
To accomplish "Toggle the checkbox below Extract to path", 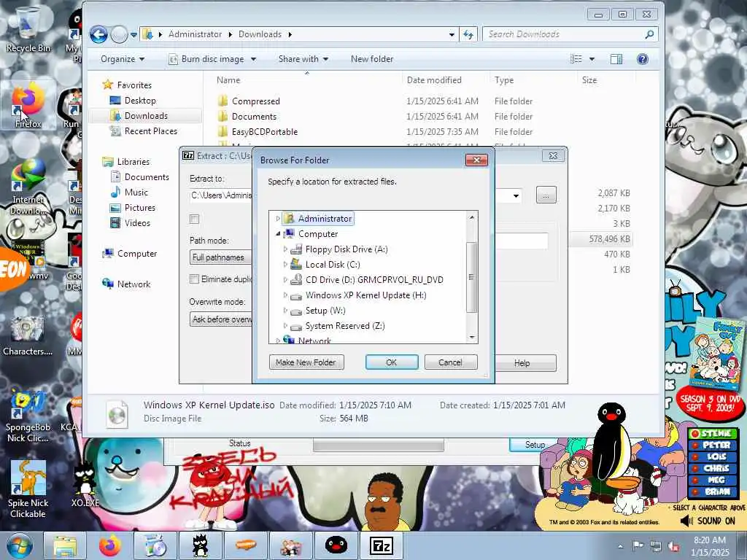I will point(194,219).
